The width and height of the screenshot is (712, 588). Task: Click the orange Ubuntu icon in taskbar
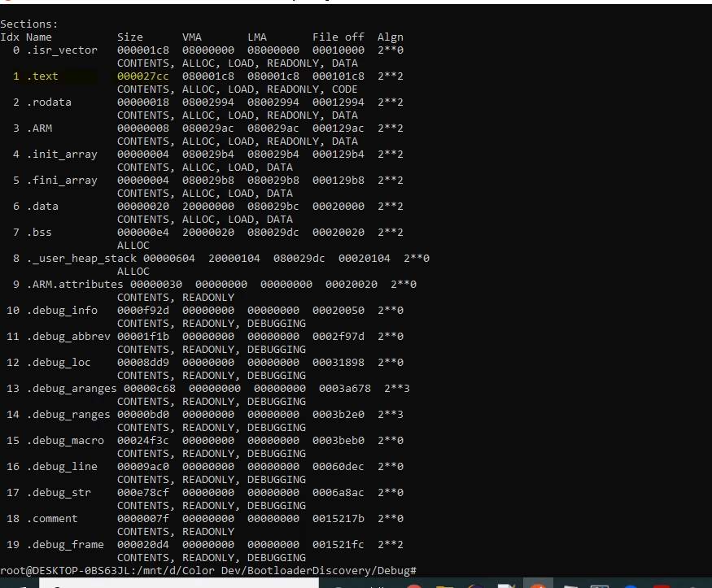click(538, 583)
